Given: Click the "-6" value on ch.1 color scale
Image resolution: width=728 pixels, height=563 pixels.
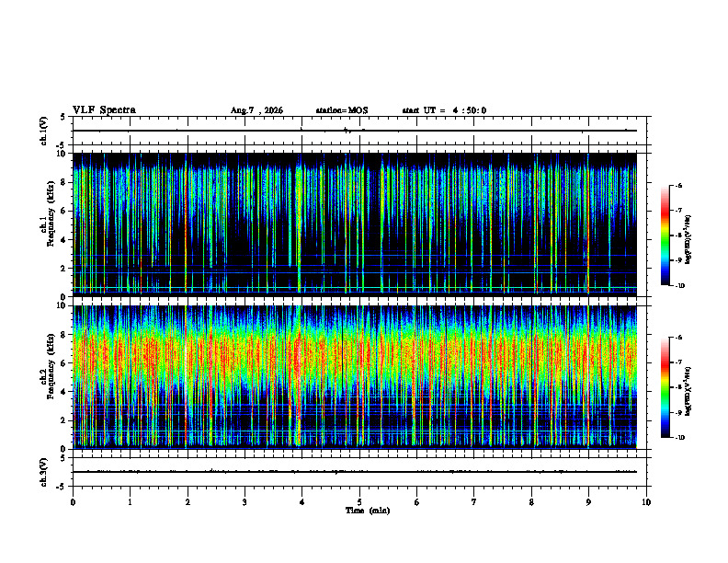Looking at the screenshot, I should pos(678,185).
